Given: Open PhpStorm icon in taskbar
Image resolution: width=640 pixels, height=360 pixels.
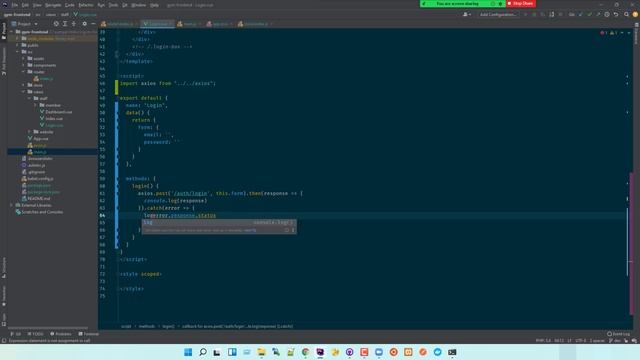Looking at the screenshot, I should tap(320, 352).
